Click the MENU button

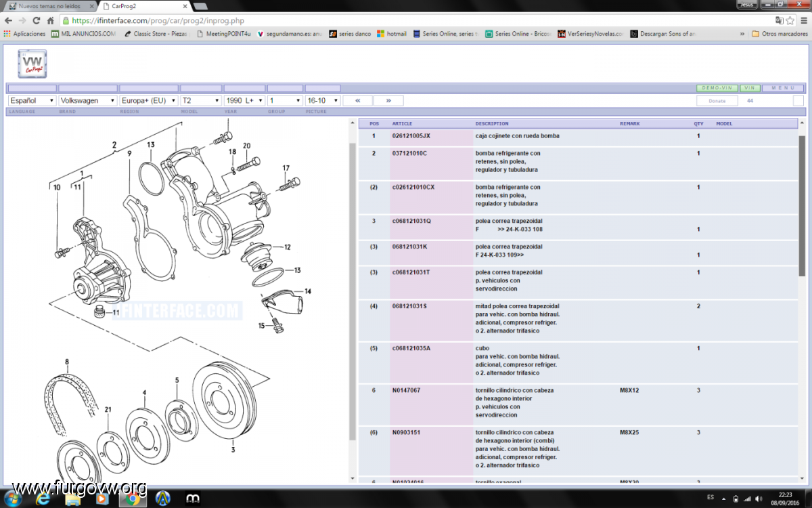(x=783, y=88)
